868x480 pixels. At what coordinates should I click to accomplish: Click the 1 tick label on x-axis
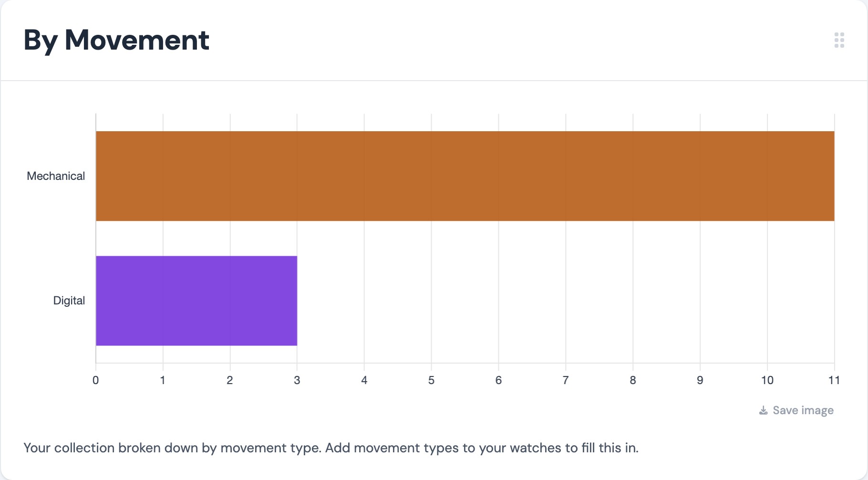(x=163, y=380)
